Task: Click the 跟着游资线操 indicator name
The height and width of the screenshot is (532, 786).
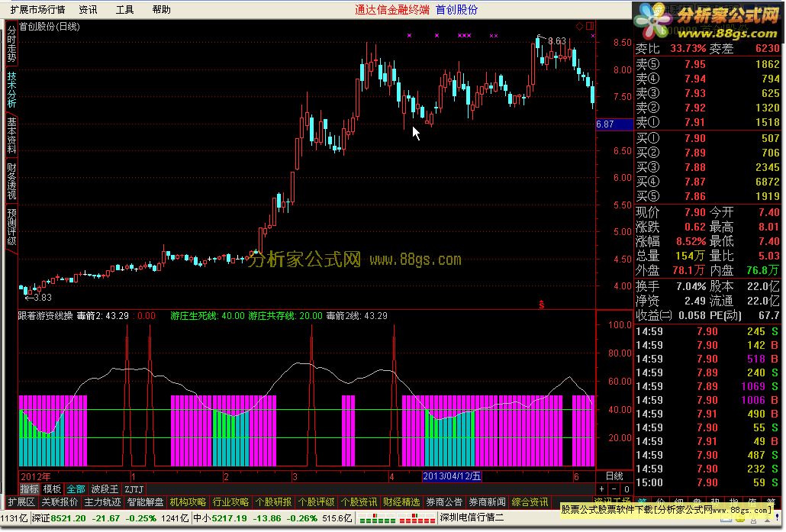Action: pyautogui.click(x=46, y=316)
